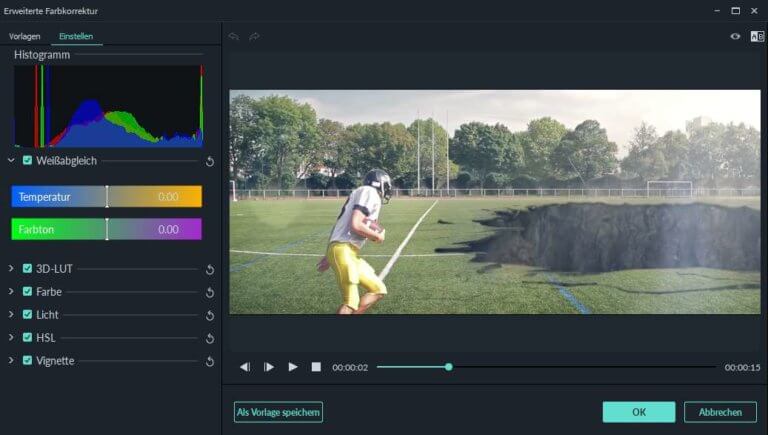Viewport: 768px width, 435px height.
Task: Expand the 3D-LUT section
Action: tap(11, 269)
